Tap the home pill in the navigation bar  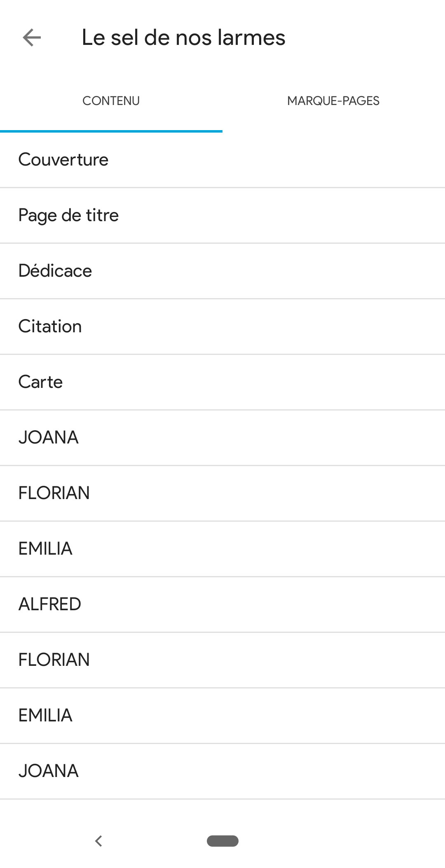tap(222, 841)
